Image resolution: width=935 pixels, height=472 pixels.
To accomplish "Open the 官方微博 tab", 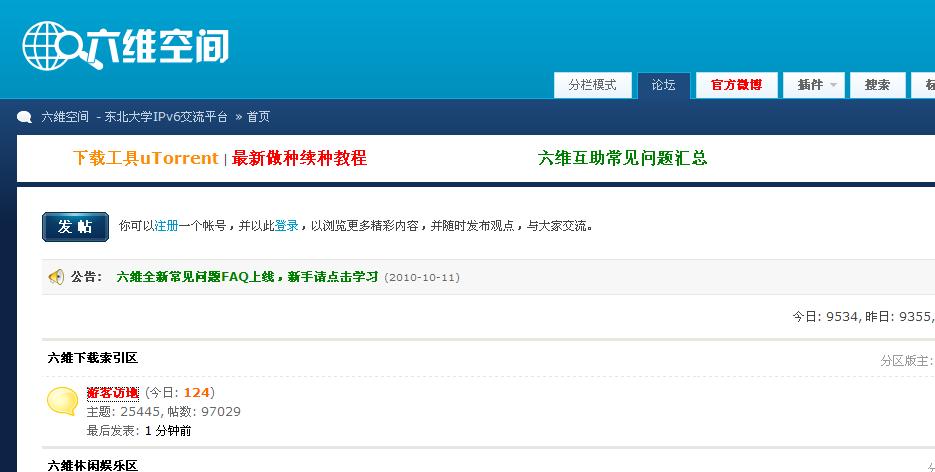I will click(x=736, y=85).
